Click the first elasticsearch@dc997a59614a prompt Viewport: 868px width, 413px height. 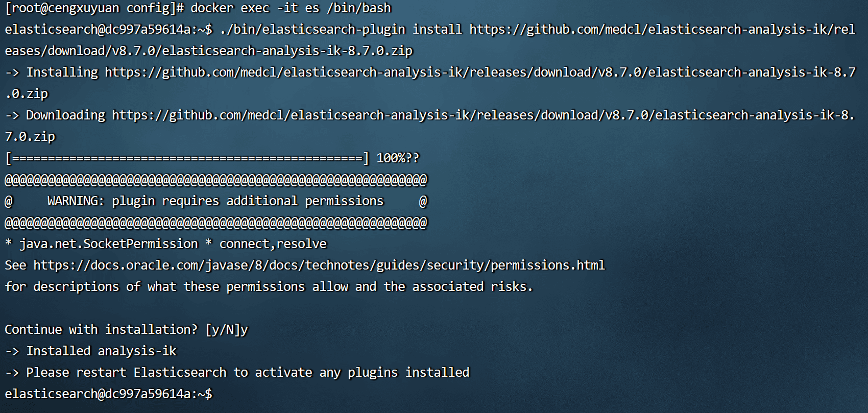[x=108, y=30]
